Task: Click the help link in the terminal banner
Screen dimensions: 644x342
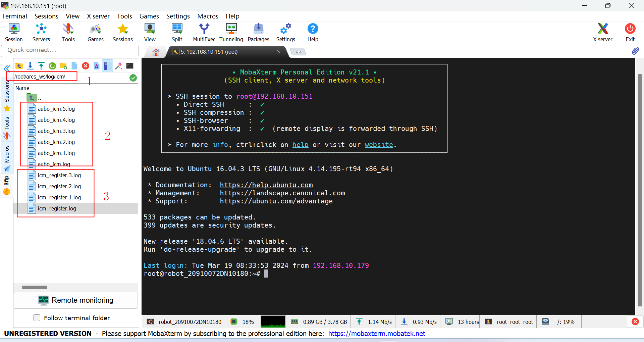Action: pyautogui.click(x=300, y=145)
